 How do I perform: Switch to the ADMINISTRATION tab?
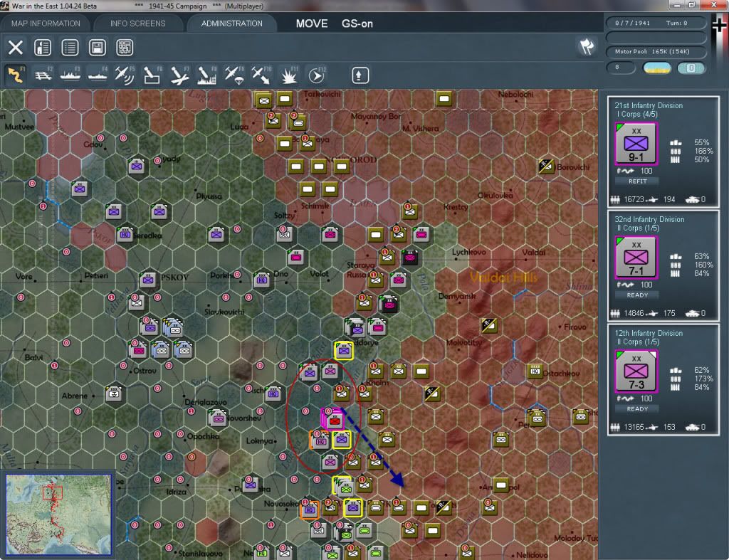tap(231, 23)
